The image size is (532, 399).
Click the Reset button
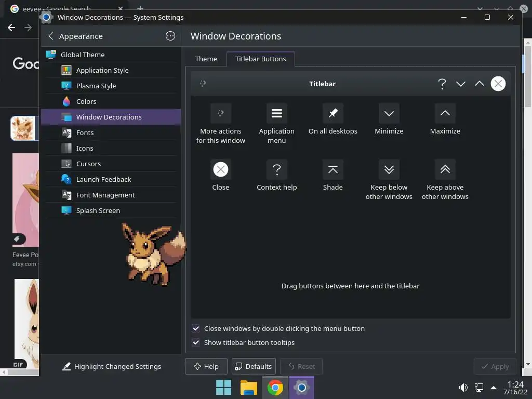(x=301, y=366)
